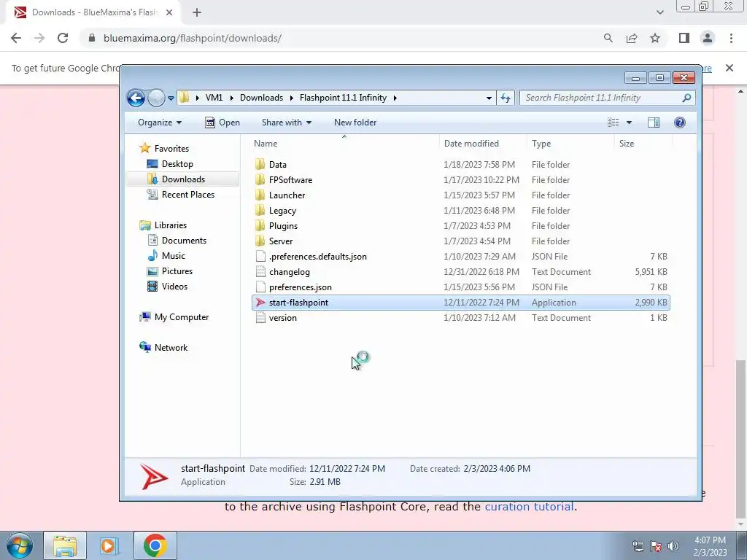
Task: Select the .preferences.defaults.json file
Action: tap(318, 256)
